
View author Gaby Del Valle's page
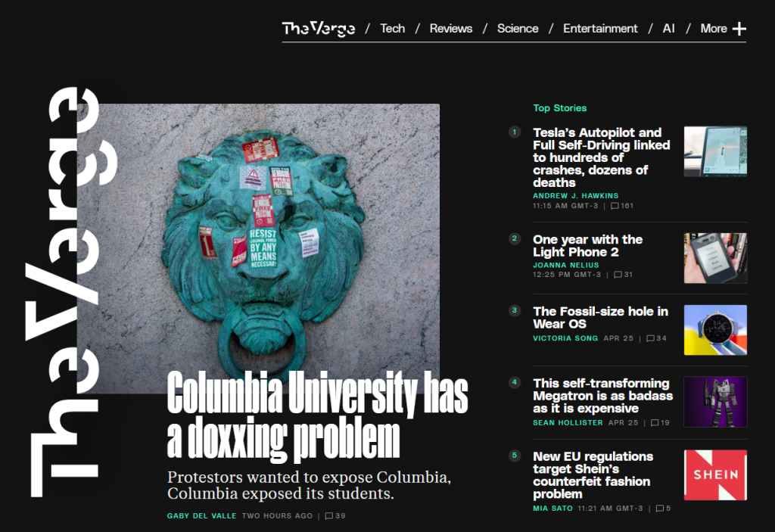[201, 515]
